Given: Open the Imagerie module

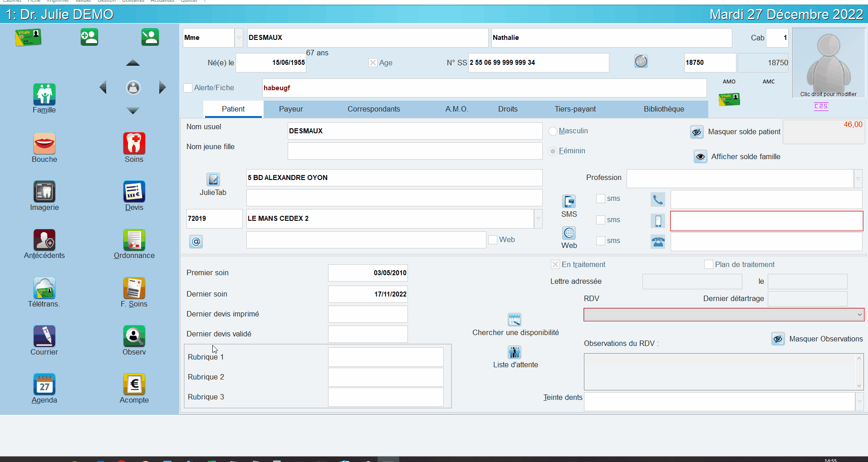Looking at the screenshot, I should (44, 191).
